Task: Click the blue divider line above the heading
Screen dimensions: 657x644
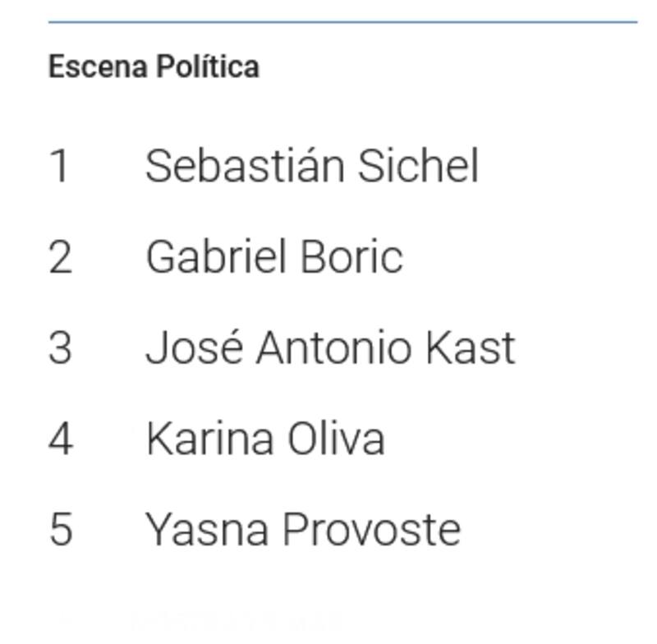Action: pyautogui.click(x=342, y=22)
